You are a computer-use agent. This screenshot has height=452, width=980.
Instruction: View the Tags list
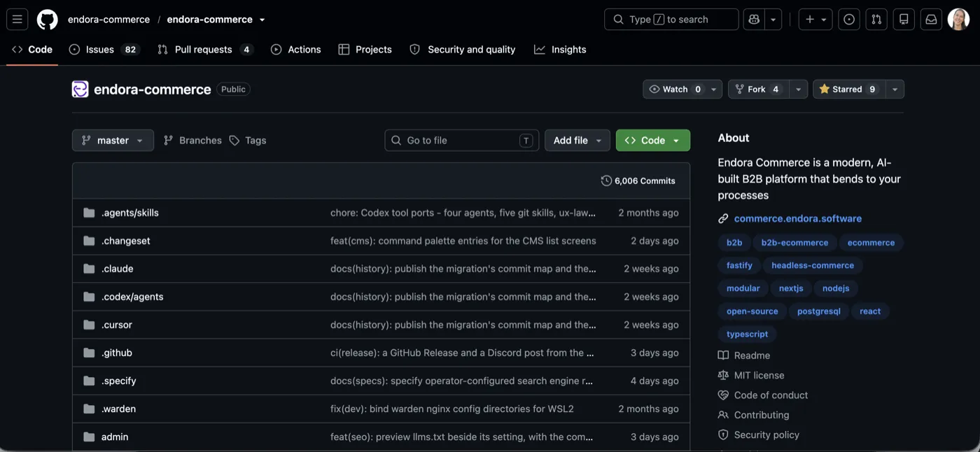coord(248,140)
